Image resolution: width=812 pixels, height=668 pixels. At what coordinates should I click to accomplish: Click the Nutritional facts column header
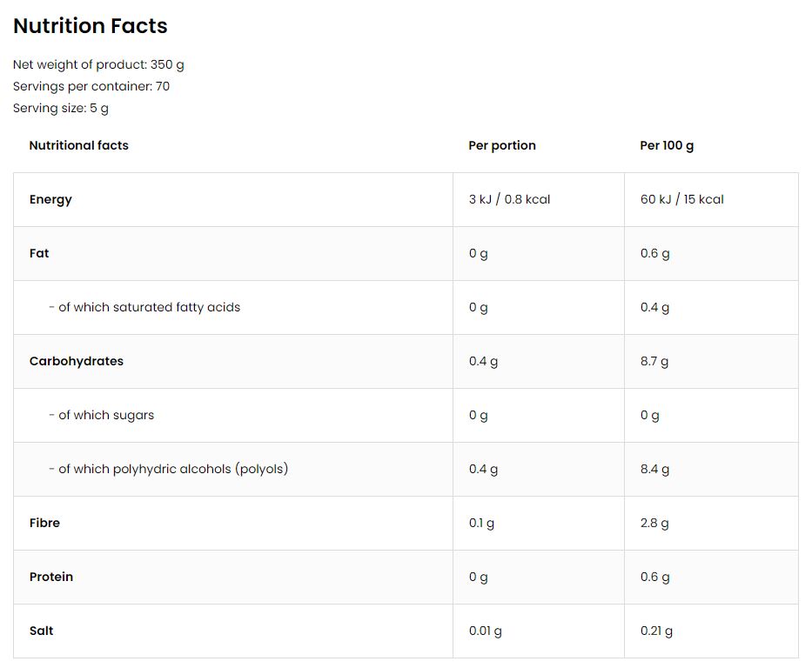(78, 145)
